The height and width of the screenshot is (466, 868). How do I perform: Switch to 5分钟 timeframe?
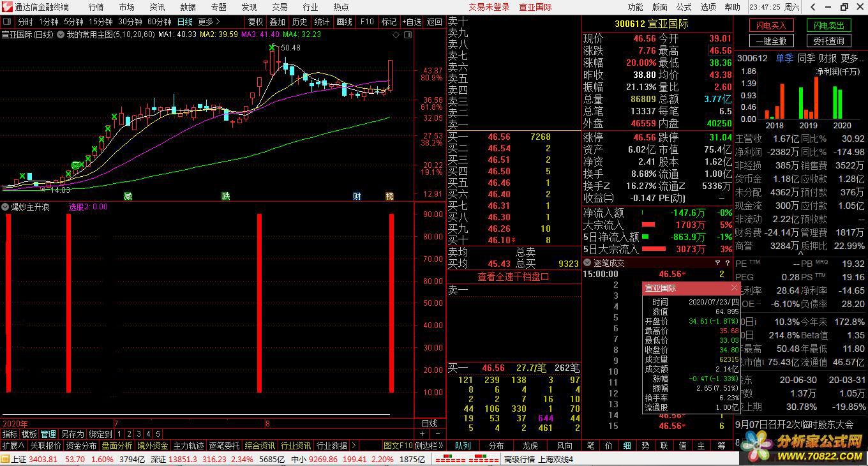pyautogui.click(x=73, y=21)
